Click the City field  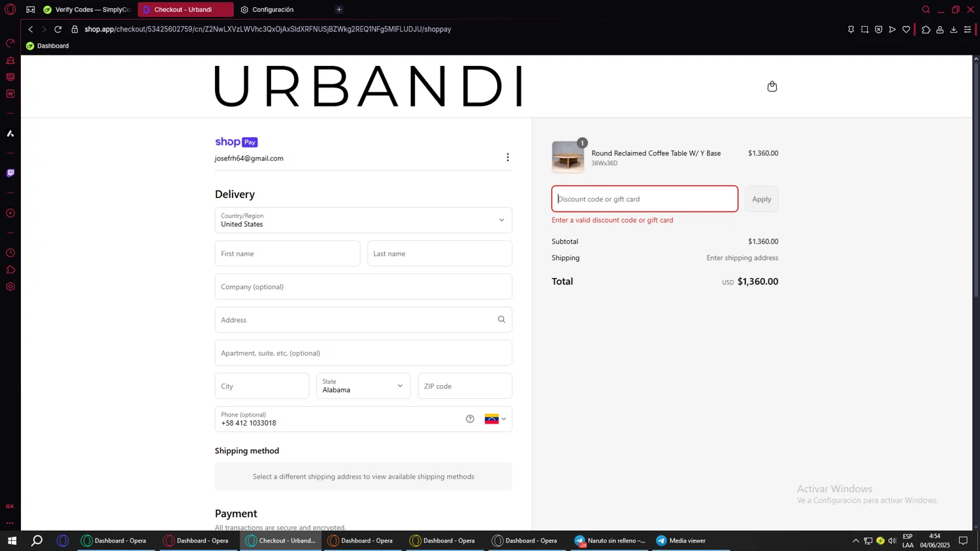tap(262, 386)
